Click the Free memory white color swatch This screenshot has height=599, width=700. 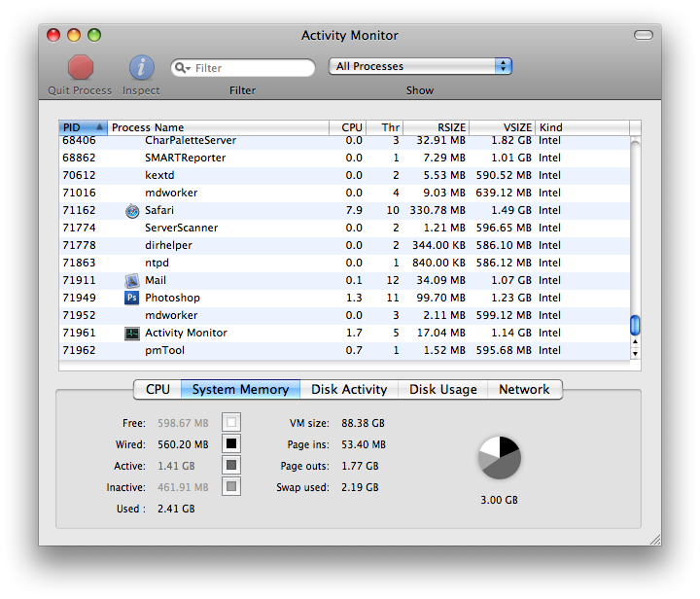(231, 422)
